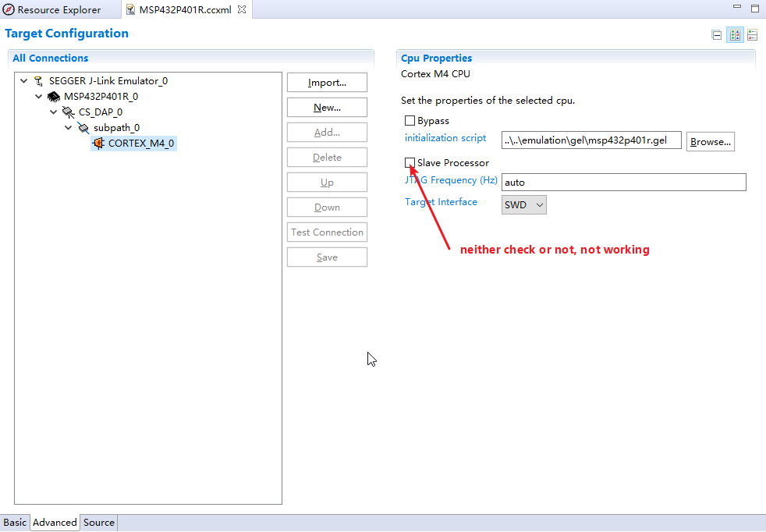Click the All Connections section header

[x=51, y=59]
